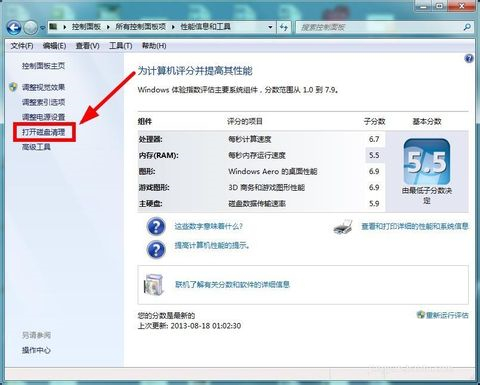
Task: Click the 子分数 column header
Action: click(374, 121)
